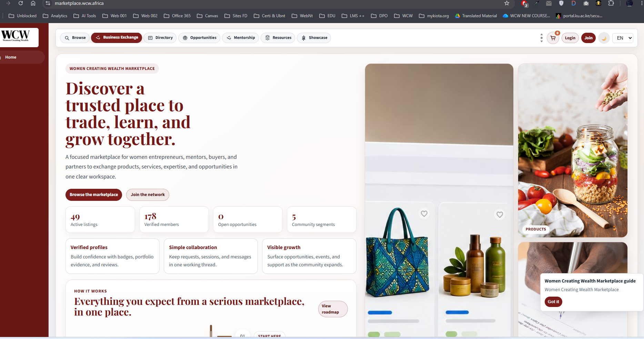
Task: Open the mail envelope extension icon
Action: pyautogui.click(x=549, y=3)
